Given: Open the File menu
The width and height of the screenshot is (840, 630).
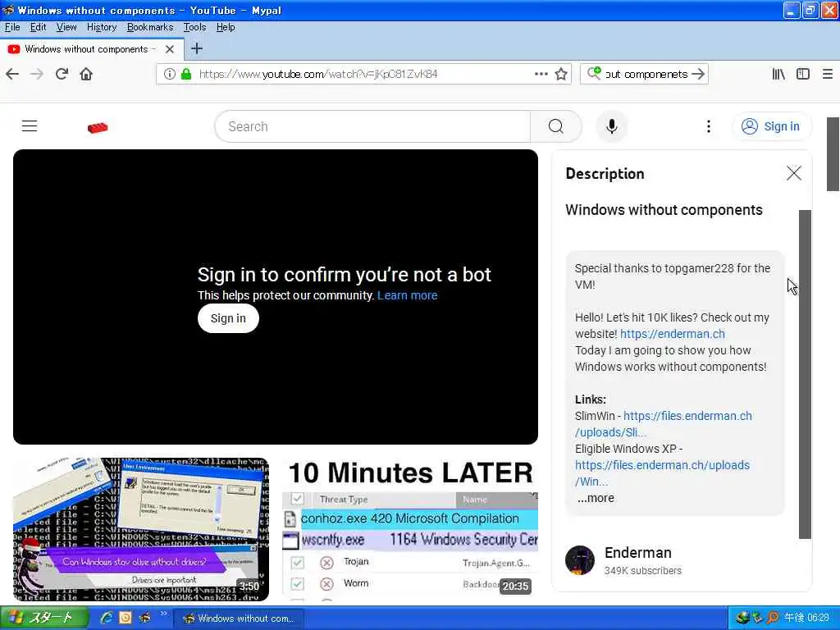Looking at the screenshot, I should point(11,27).
